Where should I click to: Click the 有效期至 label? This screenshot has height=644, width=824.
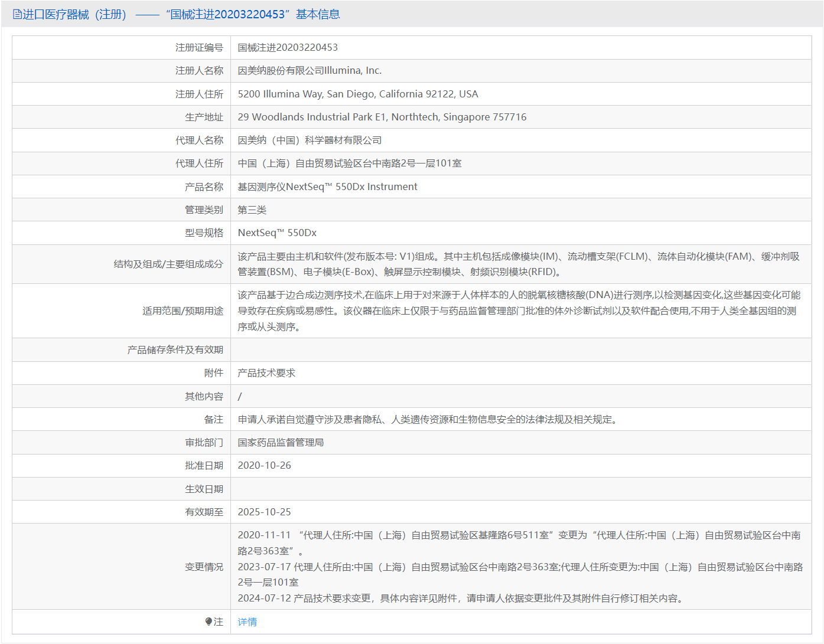click(204, 512)
